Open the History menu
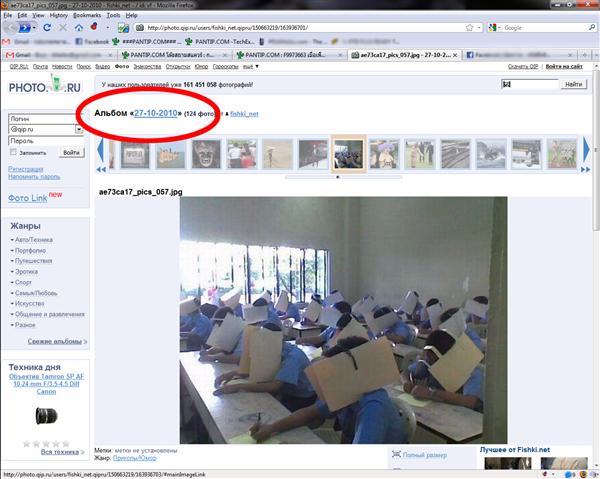The width and height of the screenshot is (600, 479). [59, 15]
